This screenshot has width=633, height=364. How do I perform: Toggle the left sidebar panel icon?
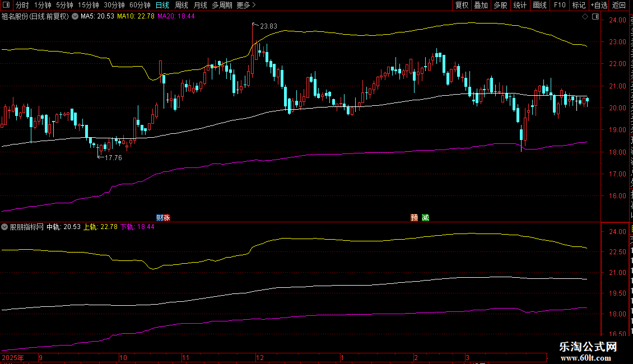coord(6,5)
